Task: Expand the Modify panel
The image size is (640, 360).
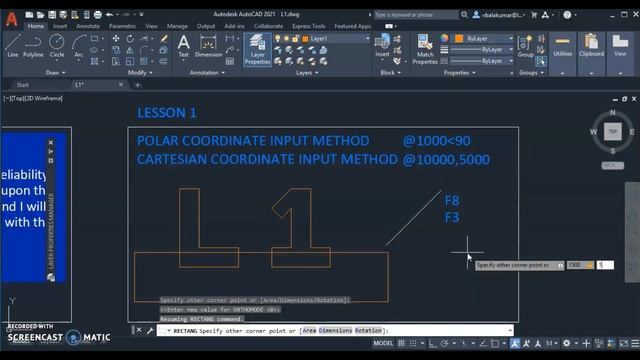Action: 140,73
